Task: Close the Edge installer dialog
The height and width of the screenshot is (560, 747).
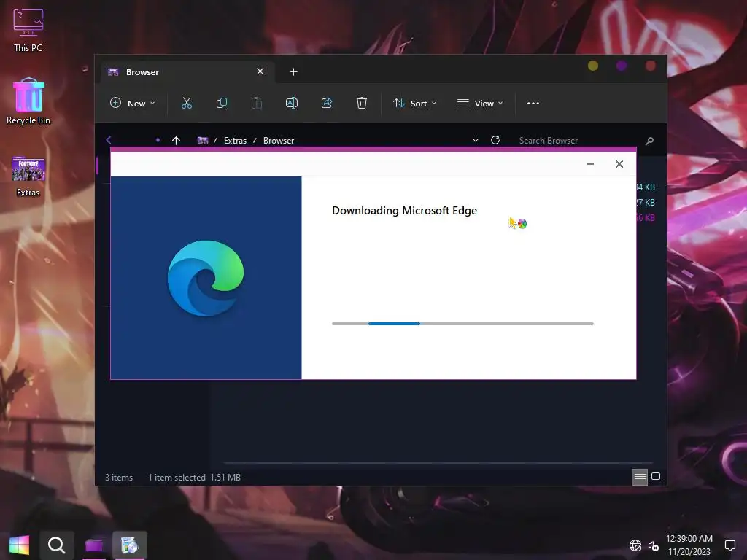Action: coord(619,164)
